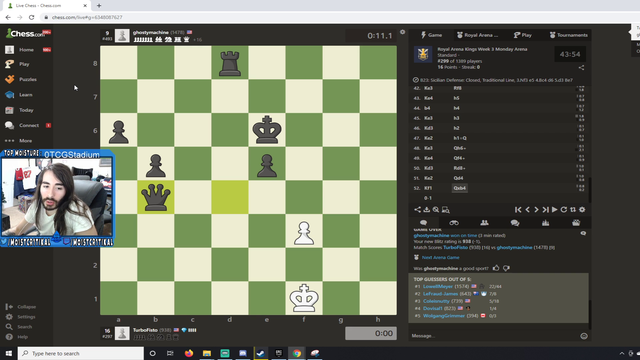Viewport: 640px width, 360px height.
Task: Select move 47 h1=Q in move list
Action: pyautogui.click(x=460, y=138)
